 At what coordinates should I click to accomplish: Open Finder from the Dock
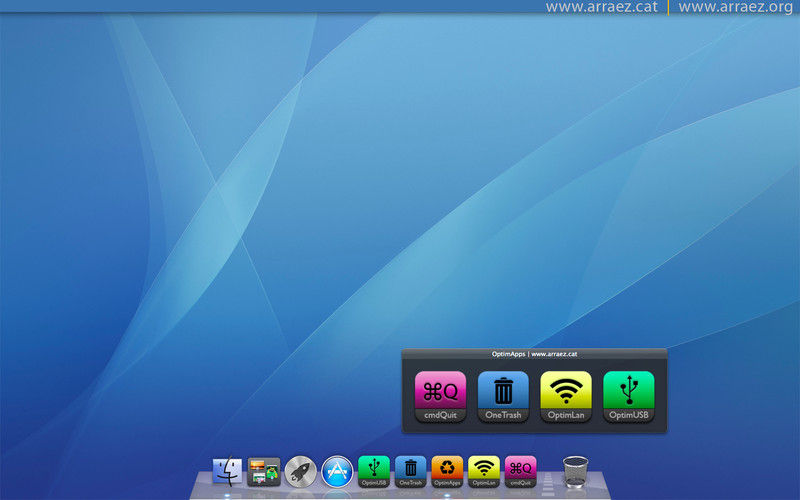[227, 471]
